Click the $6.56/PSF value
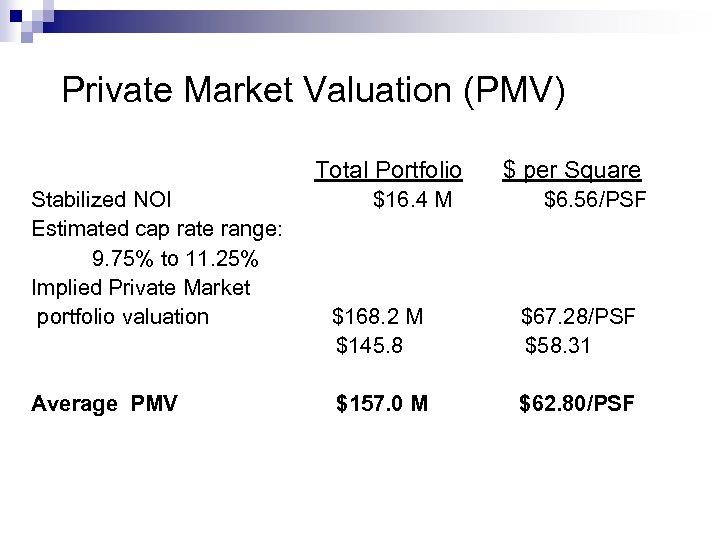 click(595, 201)
